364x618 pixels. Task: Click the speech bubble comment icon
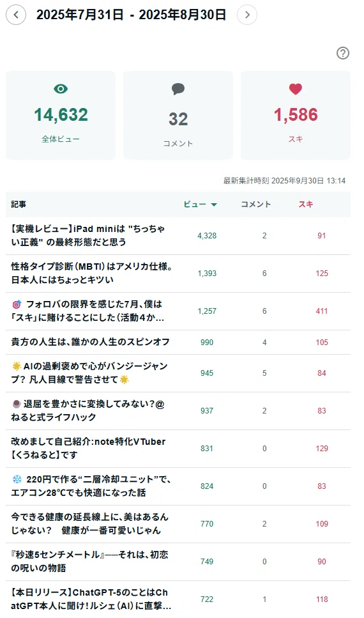178,89
